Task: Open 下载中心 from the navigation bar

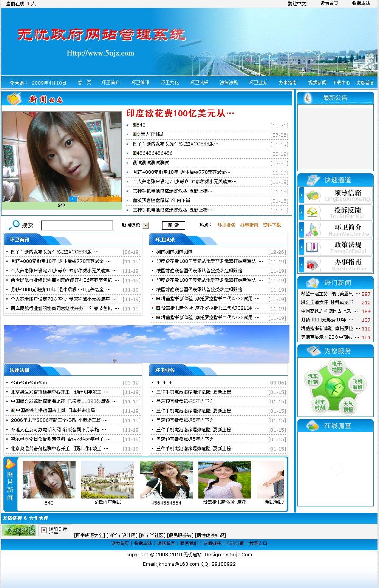Action: [341, 83]
